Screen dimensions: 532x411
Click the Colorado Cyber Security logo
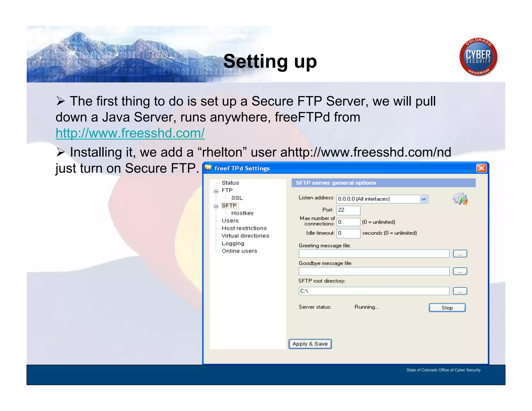point(478,57)
